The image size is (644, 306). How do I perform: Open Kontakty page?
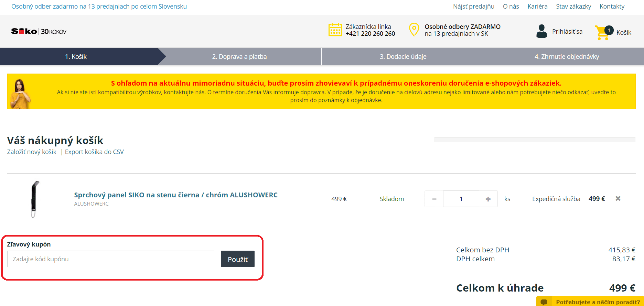coord(612,7)
